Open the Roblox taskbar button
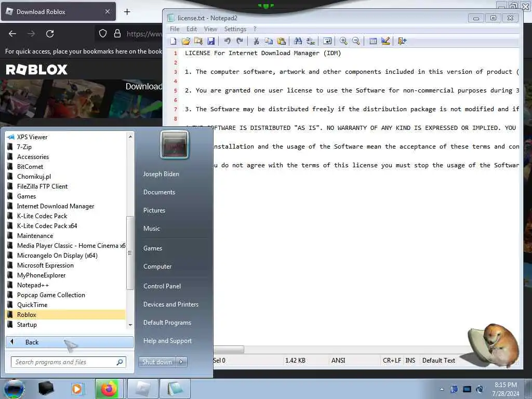Viewport: 532px width, 399px height. [x=142, y=389]
